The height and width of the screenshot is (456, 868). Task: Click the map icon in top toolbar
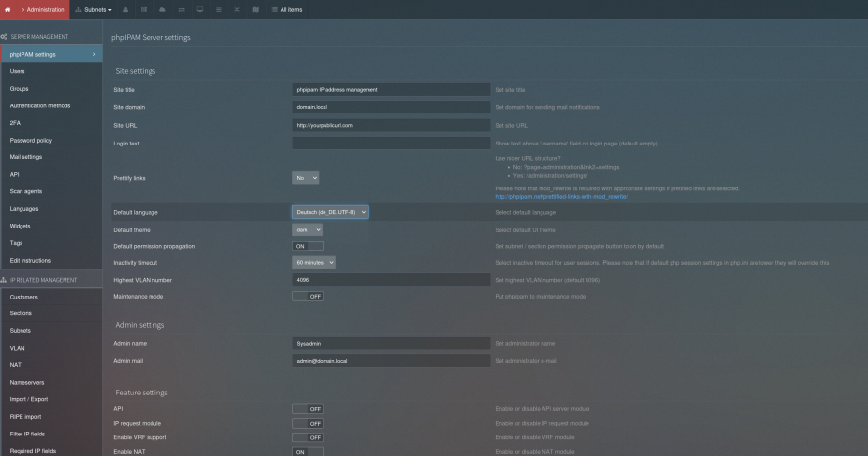point(256,9)
